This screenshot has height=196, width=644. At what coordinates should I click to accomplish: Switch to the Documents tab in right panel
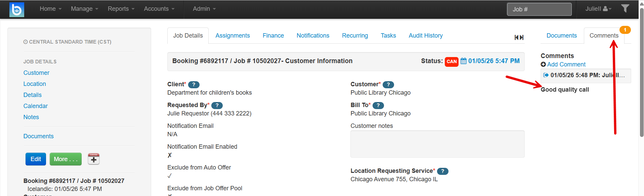562,36
